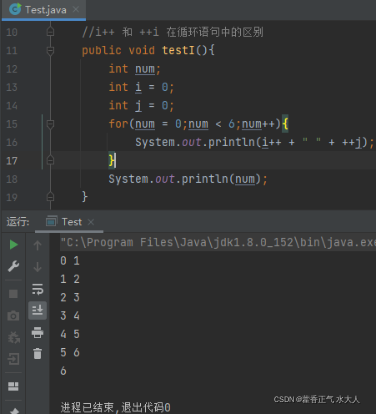Click the exit process icon
376x414 pixels.
pos(13,359)
